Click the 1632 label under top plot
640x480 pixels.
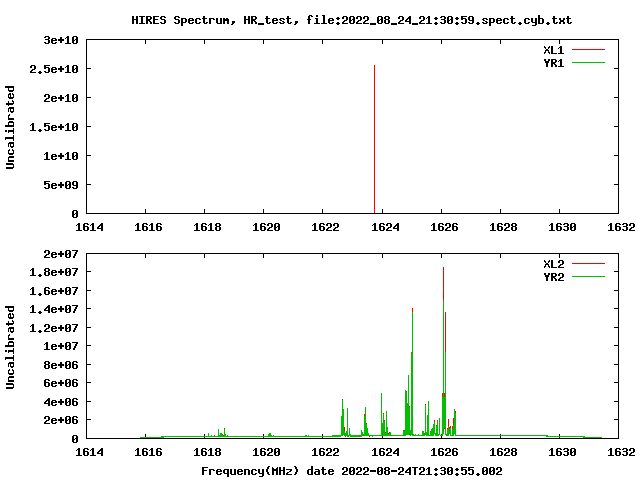621,227
